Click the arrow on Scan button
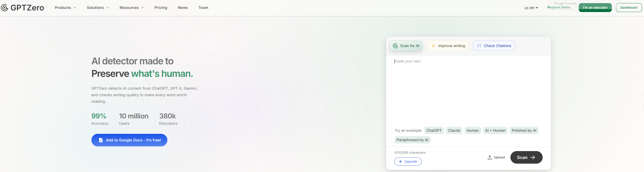The height and width of the screenshot is (172, 644). pos(533,157)
